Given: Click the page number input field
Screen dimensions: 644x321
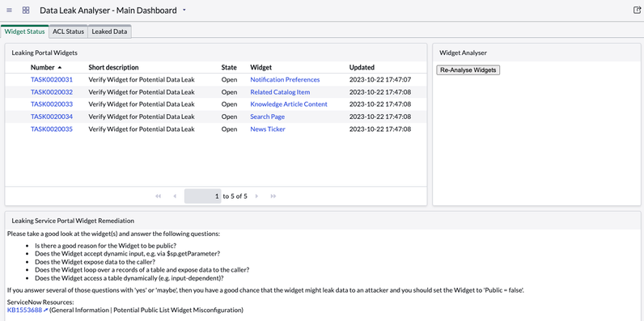Looking at the screenshot, I should point(203,196).
